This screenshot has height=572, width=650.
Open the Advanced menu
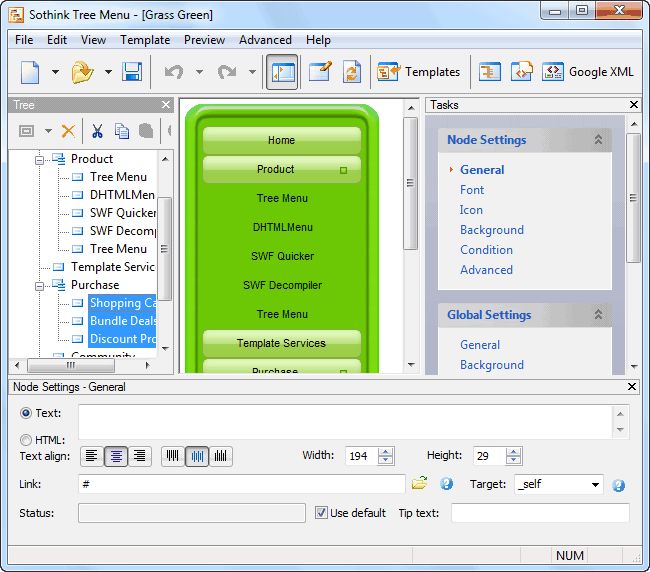click(265, 40)
